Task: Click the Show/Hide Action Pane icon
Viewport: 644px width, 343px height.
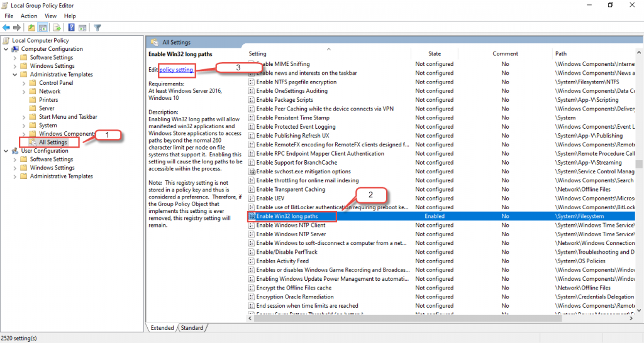Action: tap(82, 28)
